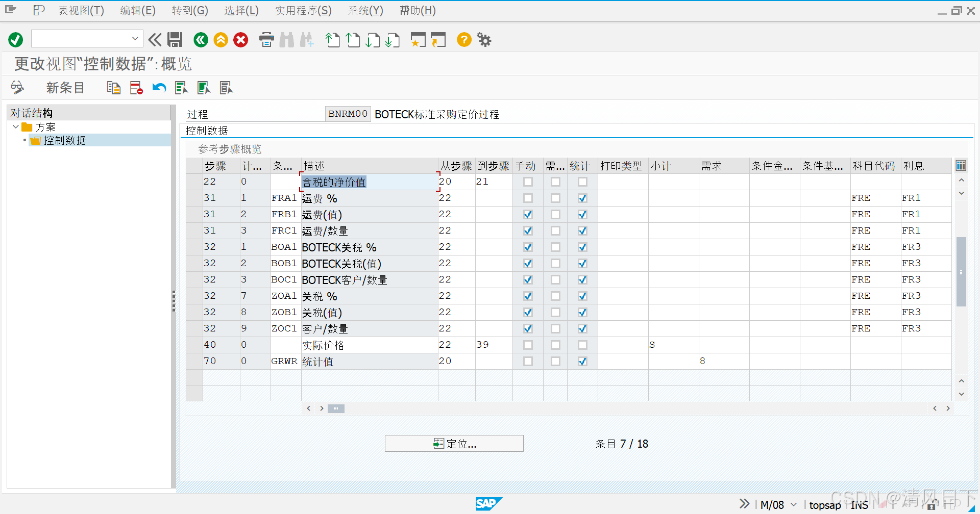Toggle 统计 checkbox for 含税的净价值 row
Image resolution: width=980 pixels, height=514 pixels.
(582, 182)
